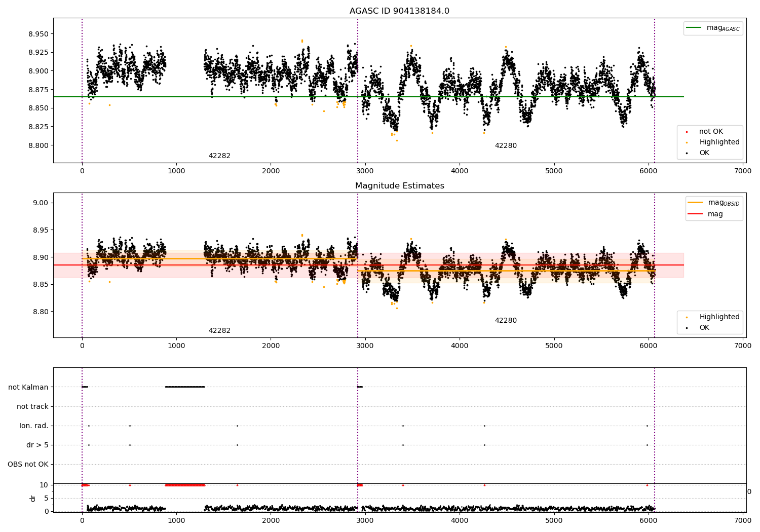Click obsid label 42280 in AGASC ID plot
The image size is (760, 532).
506,145
